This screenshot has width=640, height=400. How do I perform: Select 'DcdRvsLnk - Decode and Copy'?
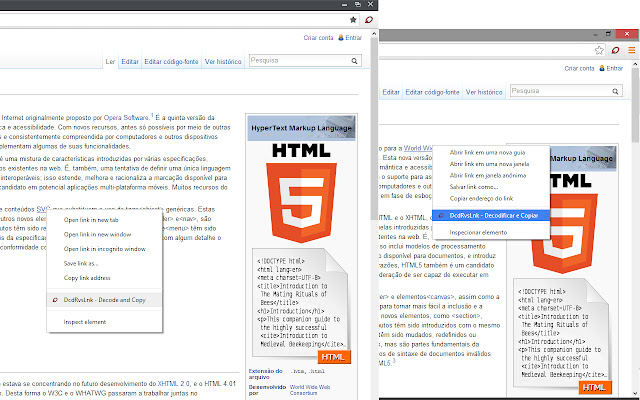click(x=104, y=300)
